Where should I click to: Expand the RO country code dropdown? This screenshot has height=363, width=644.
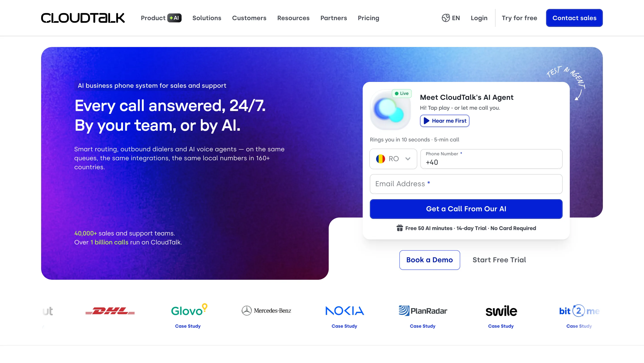[393, 159]
